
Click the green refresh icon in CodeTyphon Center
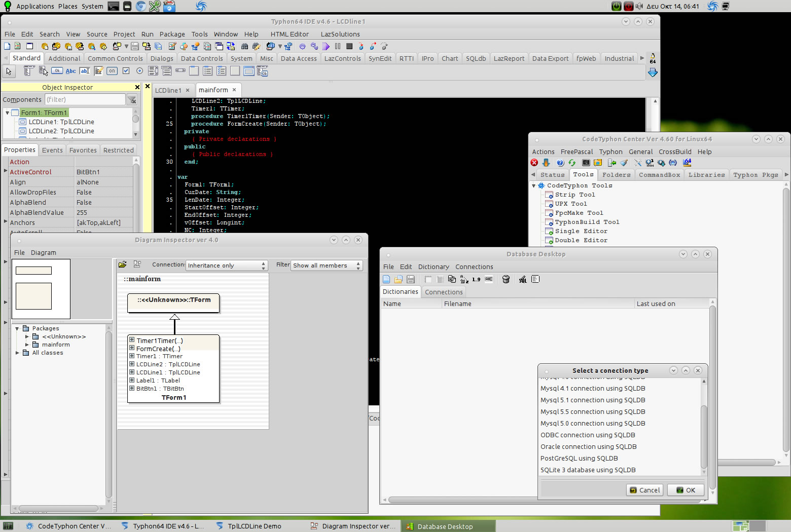pos(572,163)
